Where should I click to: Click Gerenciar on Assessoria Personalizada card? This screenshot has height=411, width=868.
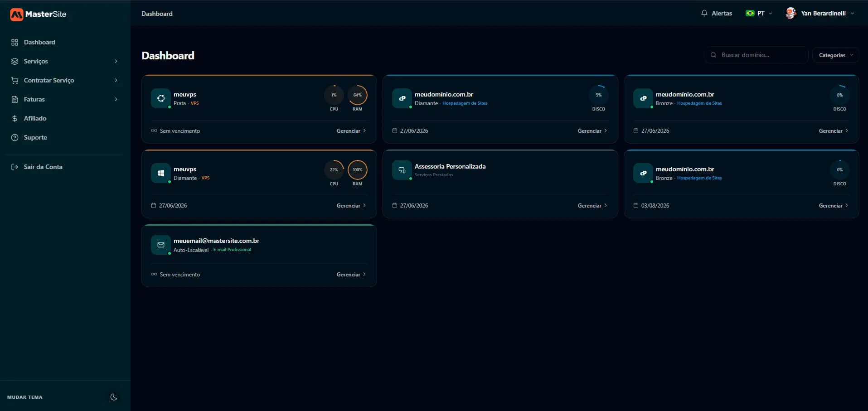pyautogui.click(x=592, y=206)
